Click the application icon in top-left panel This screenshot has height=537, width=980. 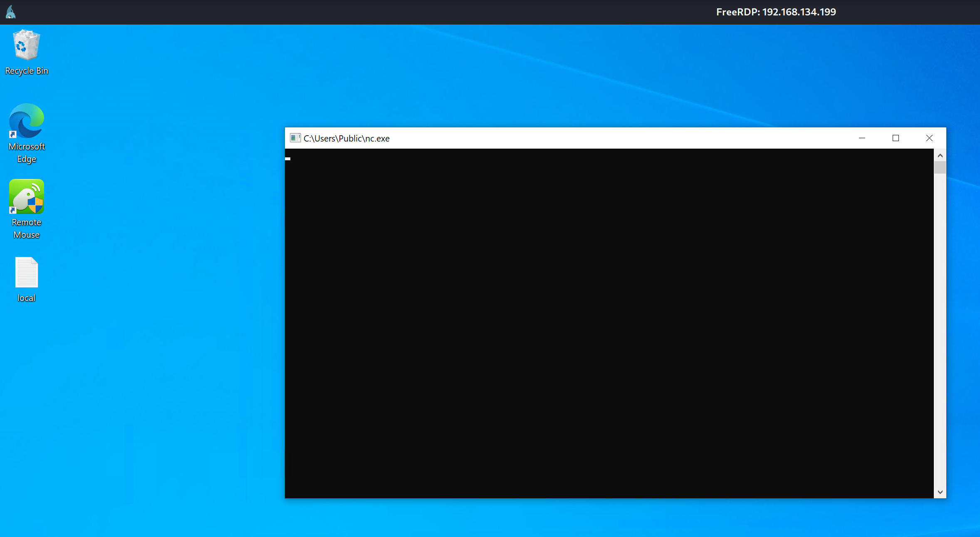pyautogui.click(x=11, y=12)
